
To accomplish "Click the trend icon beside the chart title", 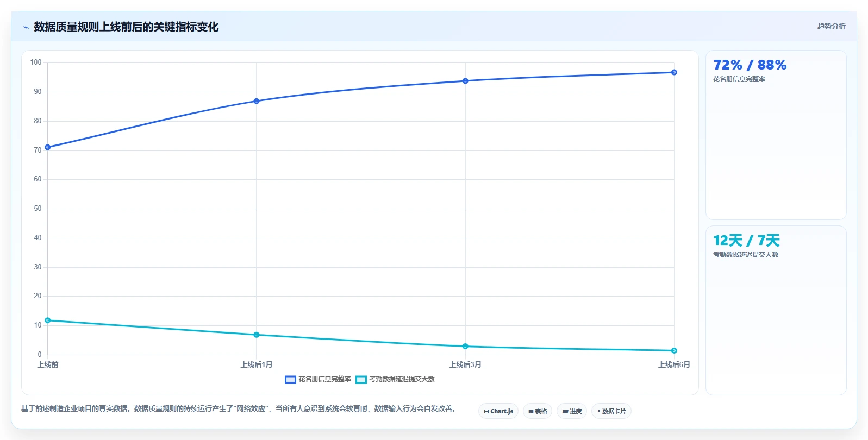I will click(x=26, y=27).
